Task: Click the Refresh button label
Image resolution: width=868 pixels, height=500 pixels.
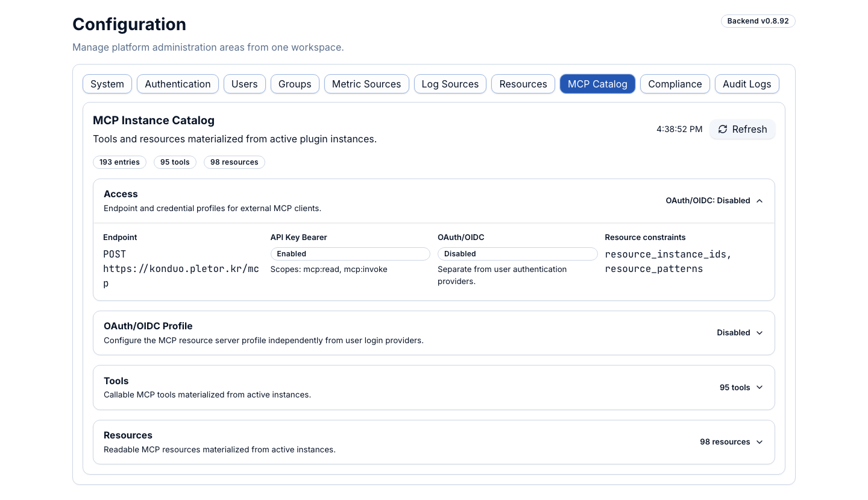Action: [x=749, y=129]
